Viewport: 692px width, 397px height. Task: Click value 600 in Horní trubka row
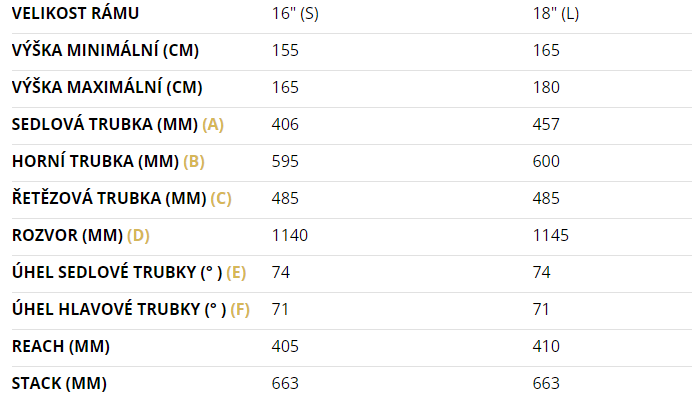tap(546, 161)
